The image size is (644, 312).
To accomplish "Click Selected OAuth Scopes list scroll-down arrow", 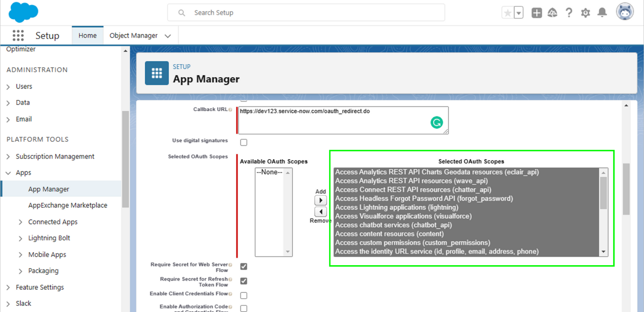I will click(603, 252).
